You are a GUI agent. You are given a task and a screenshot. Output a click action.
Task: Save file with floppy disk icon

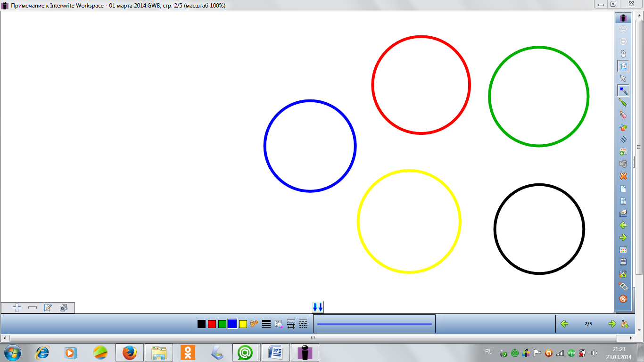[x=623, y=262]
